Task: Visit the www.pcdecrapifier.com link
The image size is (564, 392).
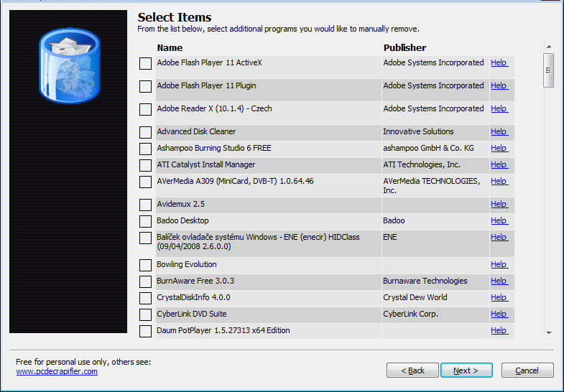Action: 57,371
